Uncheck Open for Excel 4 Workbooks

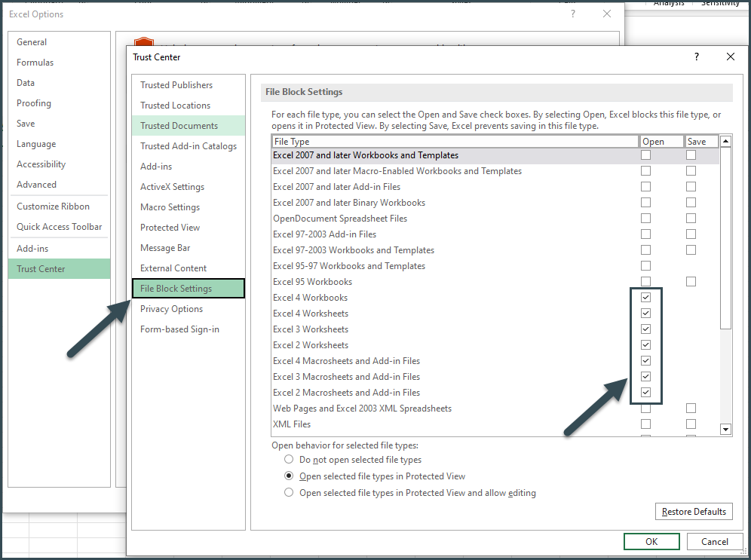click(x=645, y=297)
